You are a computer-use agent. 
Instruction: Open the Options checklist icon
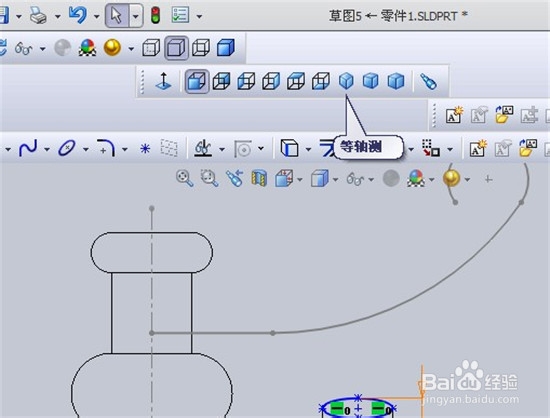coord(180,15)
